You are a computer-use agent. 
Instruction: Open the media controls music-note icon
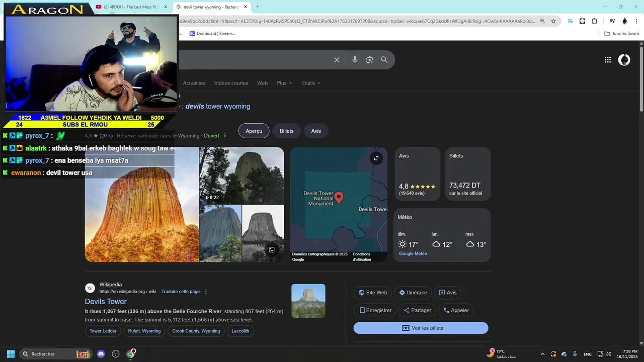[x=612, y=21]
